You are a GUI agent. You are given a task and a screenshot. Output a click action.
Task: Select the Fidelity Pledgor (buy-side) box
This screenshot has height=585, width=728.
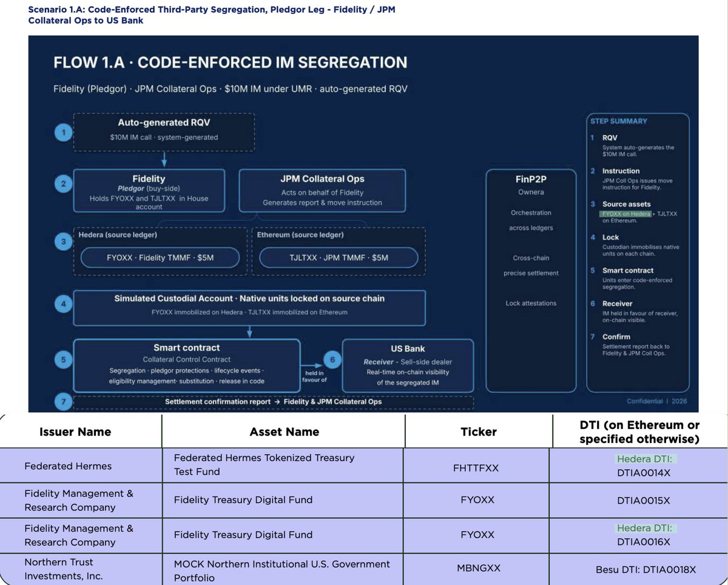pos(149,191)
